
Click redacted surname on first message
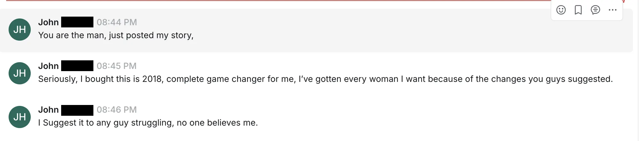(77, 22)
